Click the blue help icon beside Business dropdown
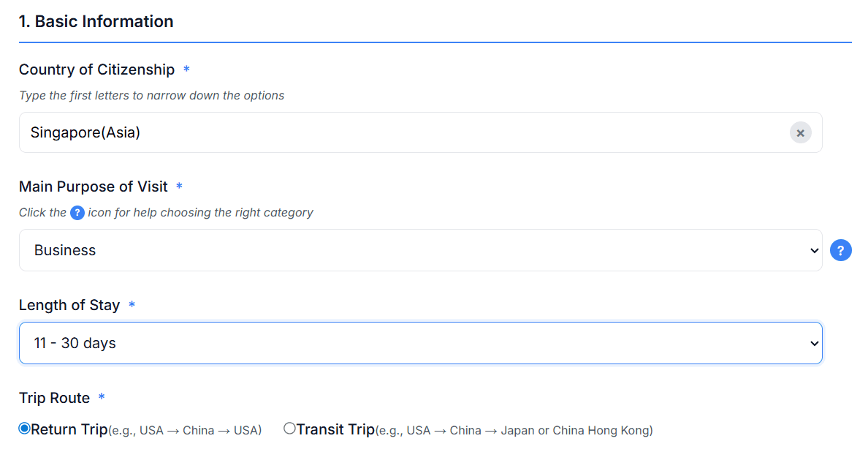 (841, 250)
